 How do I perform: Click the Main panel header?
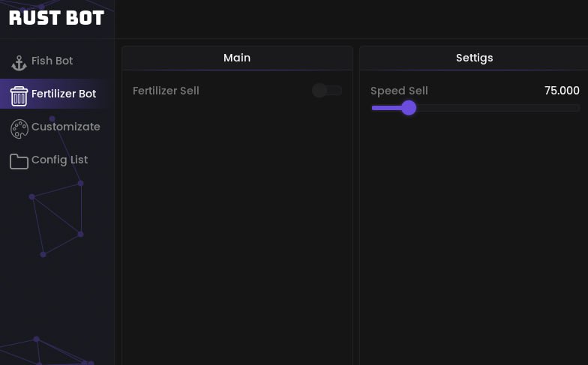[x=237, y=58]
